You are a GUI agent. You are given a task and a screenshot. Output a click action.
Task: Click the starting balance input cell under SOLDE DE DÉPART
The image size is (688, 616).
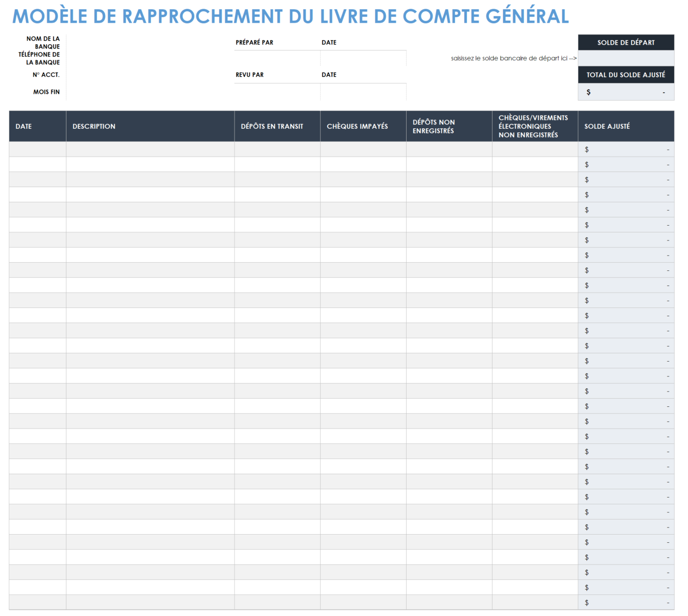pos(626,58)
